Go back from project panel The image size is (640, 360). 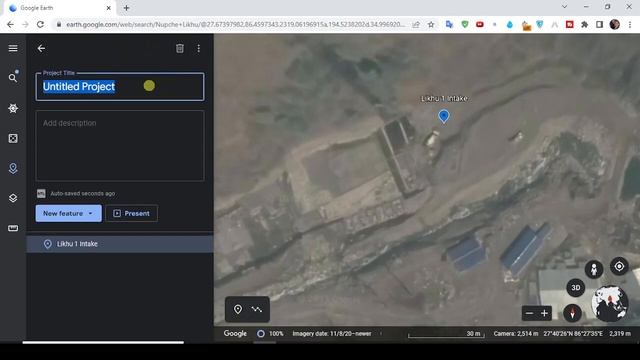coord(41,49)
